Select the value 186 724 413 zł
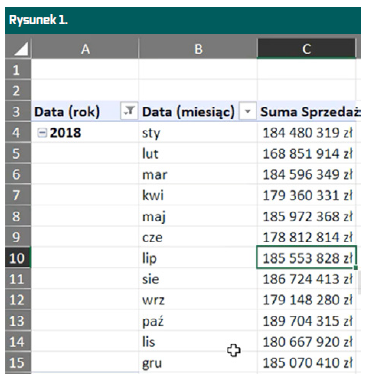366x380 pixels. point(307,279)
